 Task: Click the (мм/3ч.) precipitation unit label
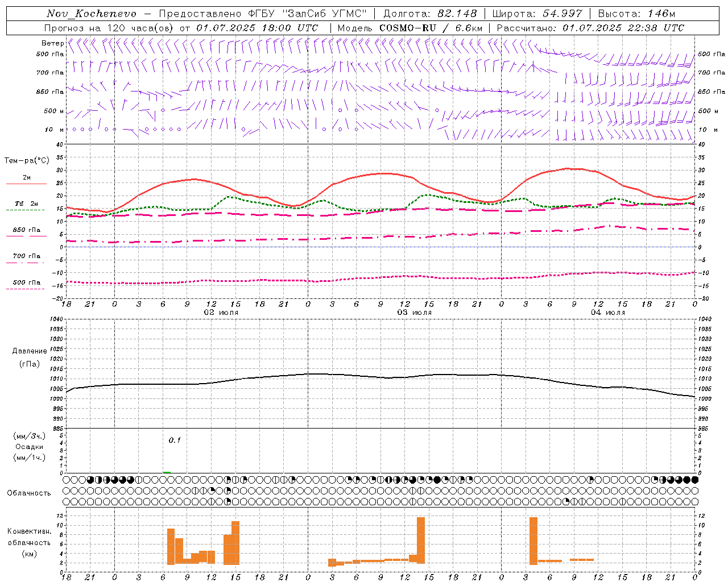click(x=29, y=436)
